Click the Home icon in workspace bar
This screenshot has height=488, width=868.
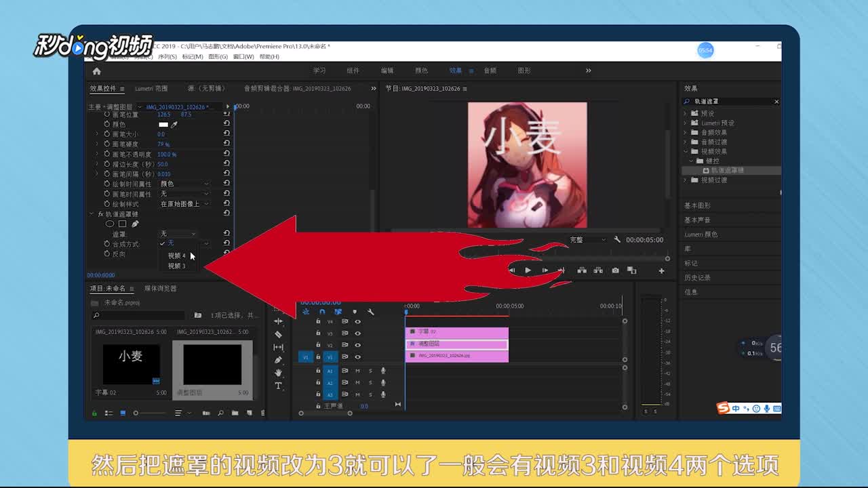96,71
